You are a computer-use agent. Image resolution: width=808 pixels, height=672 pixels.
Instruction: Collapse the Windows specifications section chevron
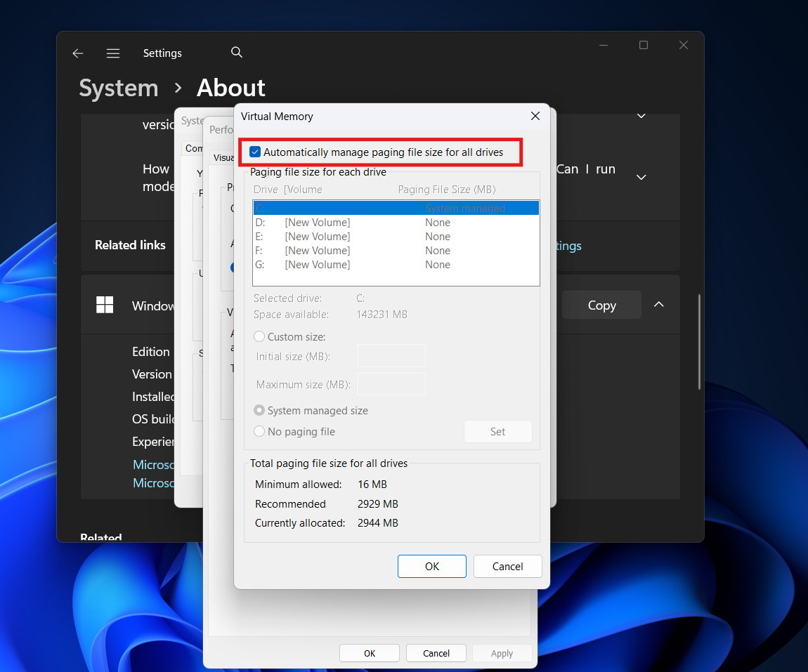658,305
